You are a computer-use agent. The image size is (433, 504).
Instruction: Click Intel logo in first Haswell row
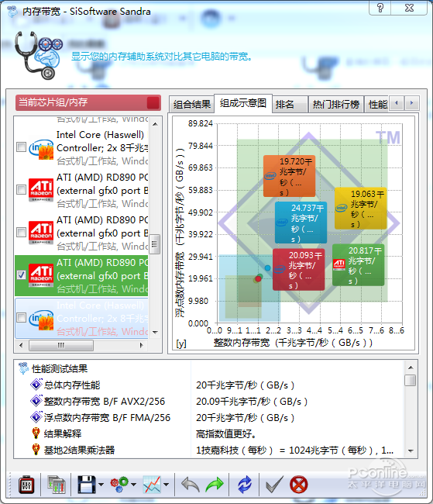click(x=41, y=150)
